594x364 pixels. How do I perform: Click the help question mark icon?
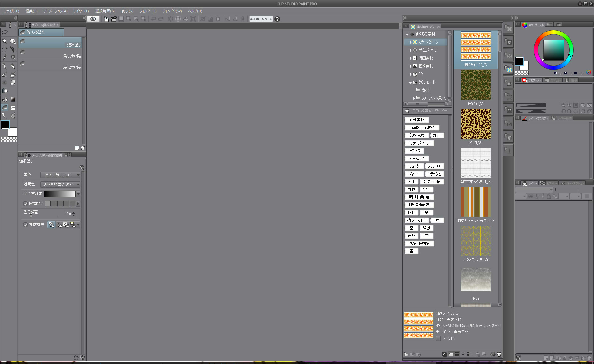(277, 19)
